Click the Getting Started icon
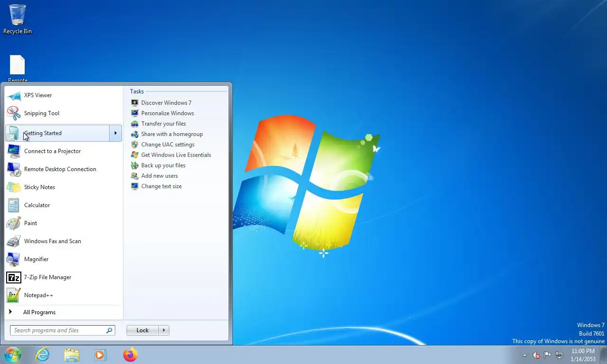This screenshot has height=364, width=607. coord(14,133)
